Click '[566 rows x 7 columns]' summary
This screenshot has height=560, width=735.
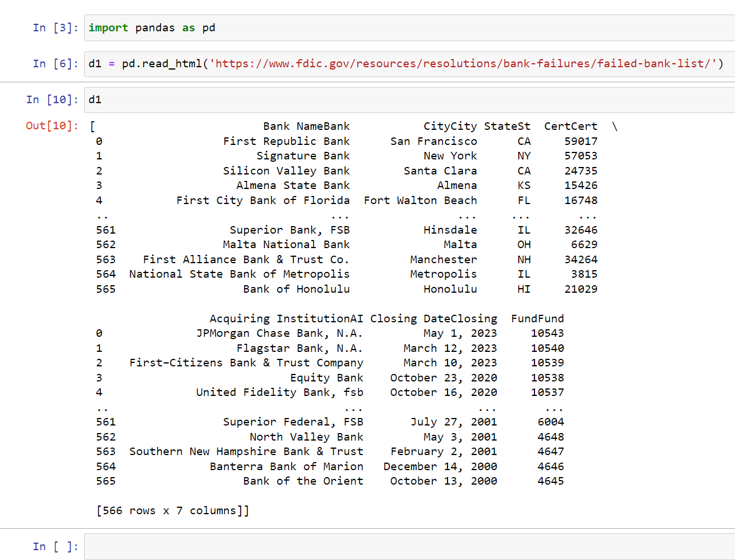173,511
